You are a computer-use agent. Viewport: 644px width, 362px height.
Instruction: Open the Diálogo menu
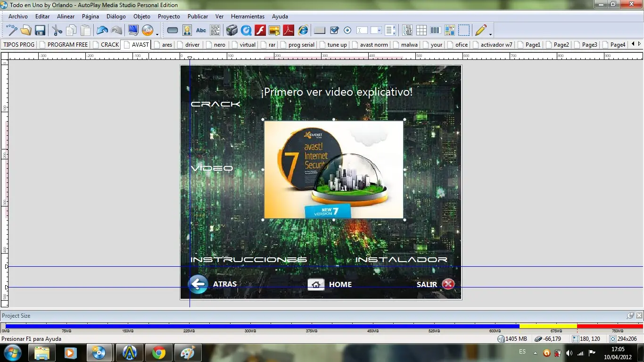(116, 16)
